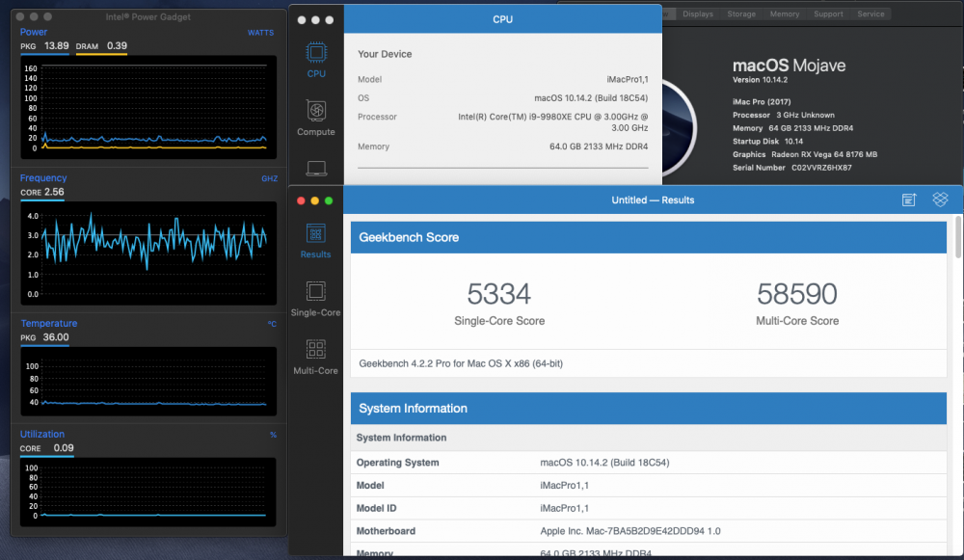964x560 pixels.
Task: Click Graphics Radeon RX Vega 64 text
Action: click(x=805, y=154)
